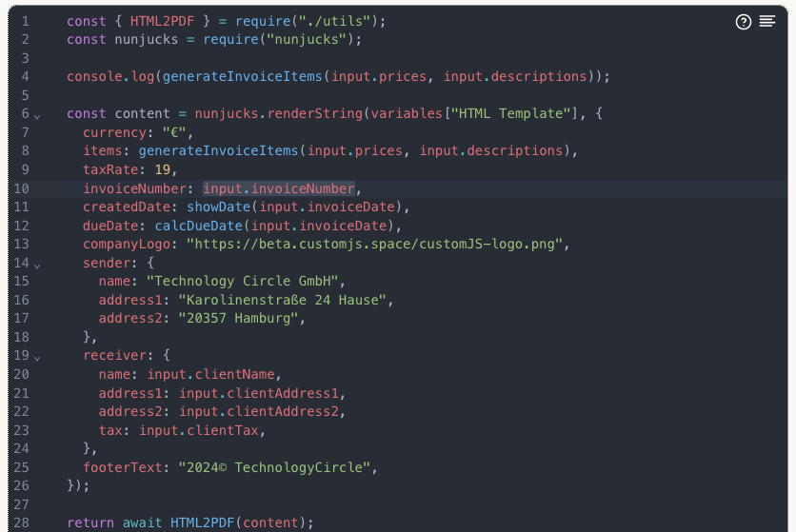Click input.clientTax value
Screen dimensions: 796x532
coord(199,430)
